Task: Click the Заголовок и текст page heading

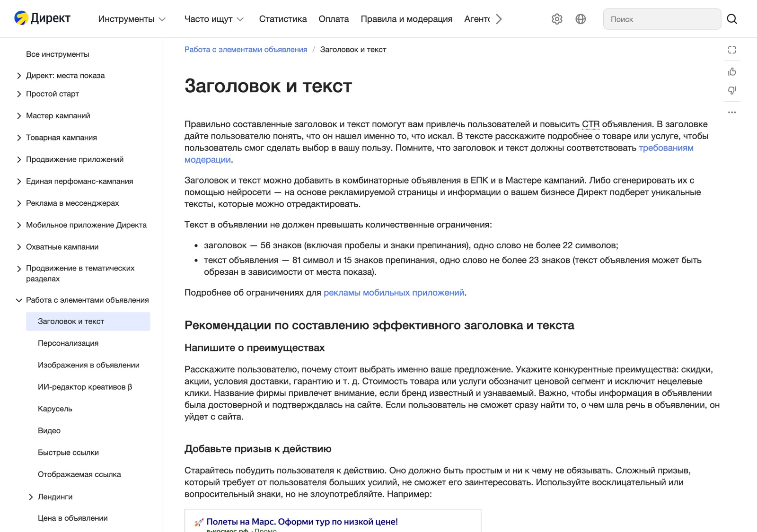Action: 268,86
